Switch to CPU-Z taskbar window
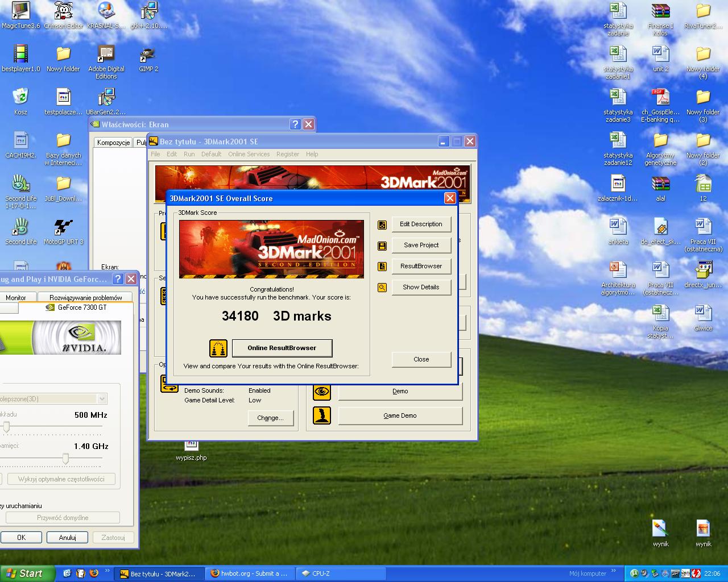The height and width of the screenshot is (582, 728). pyautogui.click(x=340, y=573)
